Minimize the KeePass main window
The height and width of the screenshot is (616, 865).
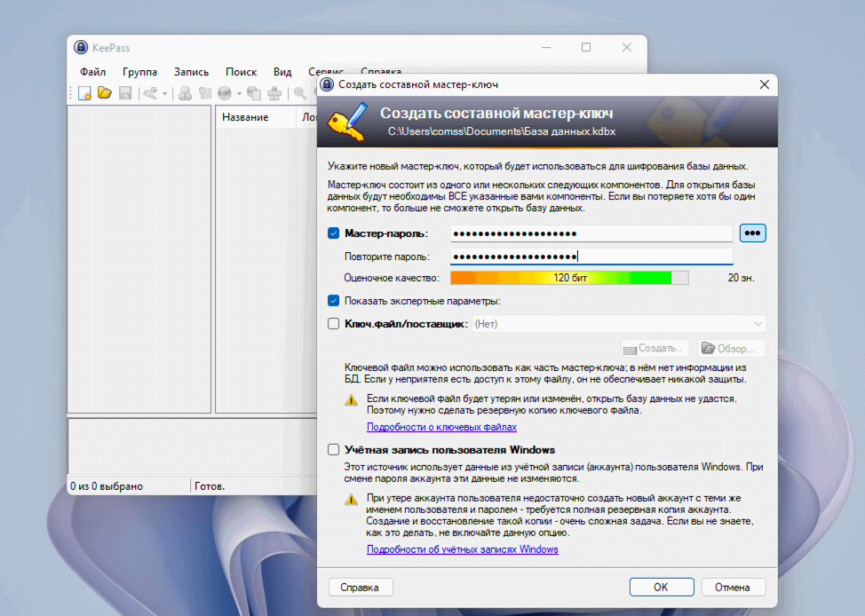(546, 47)
